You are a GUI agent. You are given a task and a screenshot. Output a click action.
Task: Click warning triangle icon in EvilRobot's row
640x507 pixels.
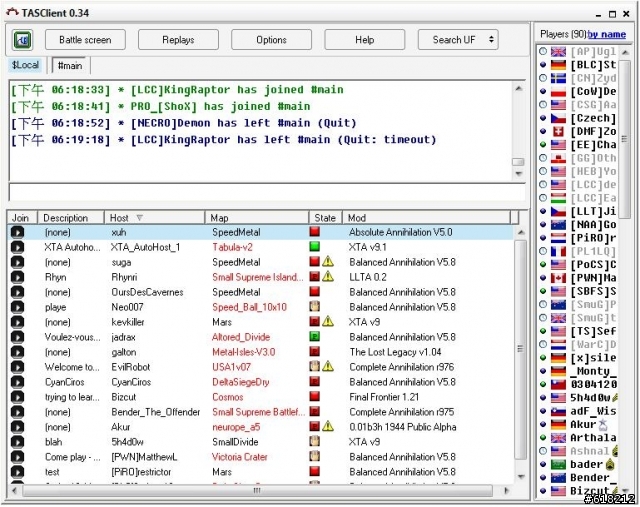click(328, 367)
